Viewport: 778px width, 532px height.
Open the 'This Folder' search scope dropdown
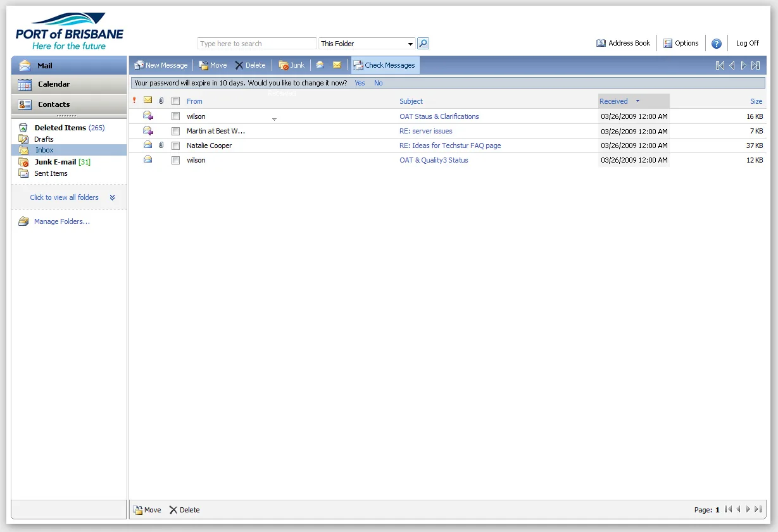point(367,44)
